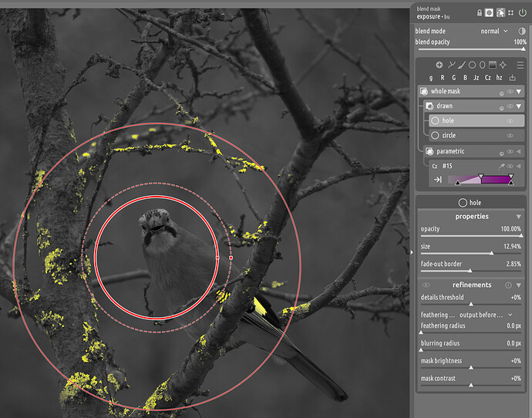Viewport: 532px width, 418px height.
Task: Click the lock icon in the exposure header
Action: (x=479, y=13)
